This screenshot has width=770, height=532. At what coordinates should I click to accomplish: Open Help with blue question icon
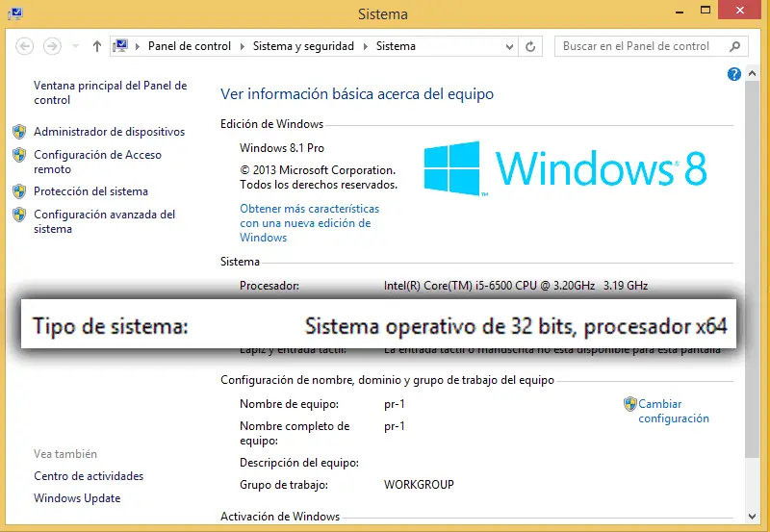pyautogui.click(x=733, y=74)
